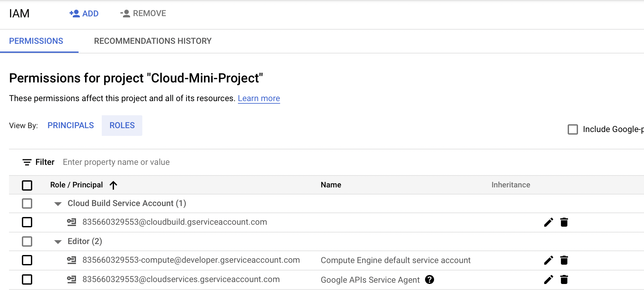Image resolution: width=644 pixels, height=293 pixels.
Task: Select the cloudbuild.gserviceaccount.com row checkbox
Action: click(x=27, y=222)
